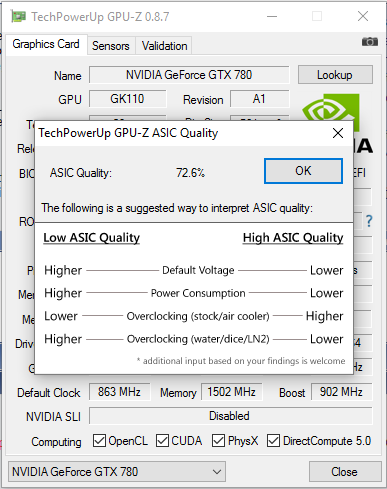Select the Graphics Card tab
This screenshot has height=489, width=387.
click(46, 44)
